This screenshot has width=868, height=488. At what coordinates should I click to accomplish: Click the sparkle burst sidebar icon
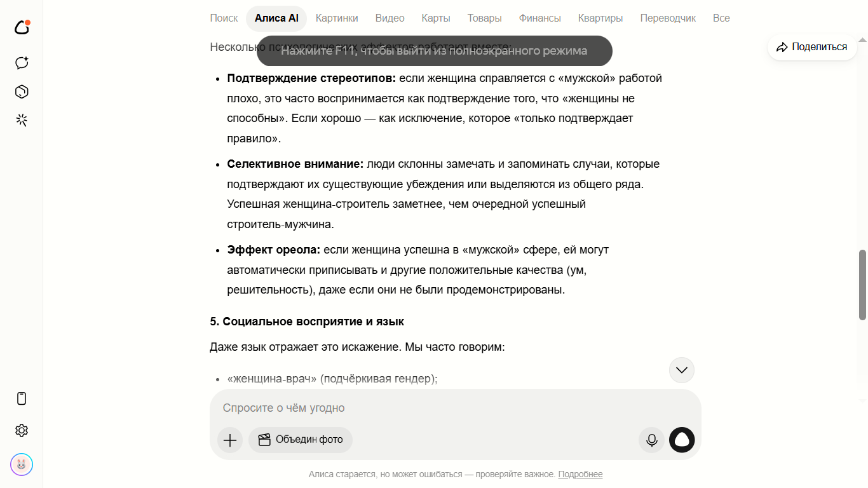tap(22, 120)
